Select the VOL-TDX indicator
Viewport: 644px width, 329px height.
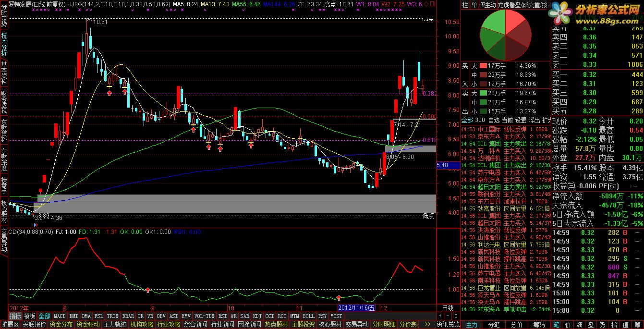coord(204,317)
